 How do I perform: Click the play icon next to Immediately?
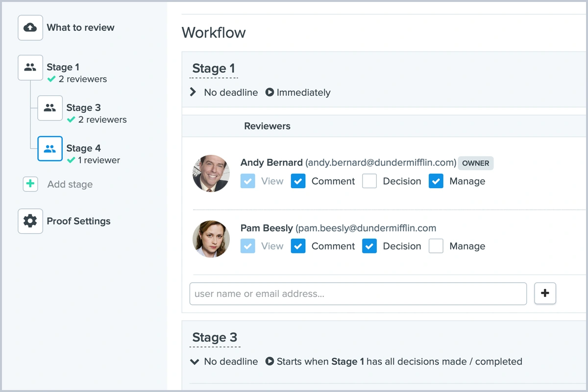click(269, 92)
